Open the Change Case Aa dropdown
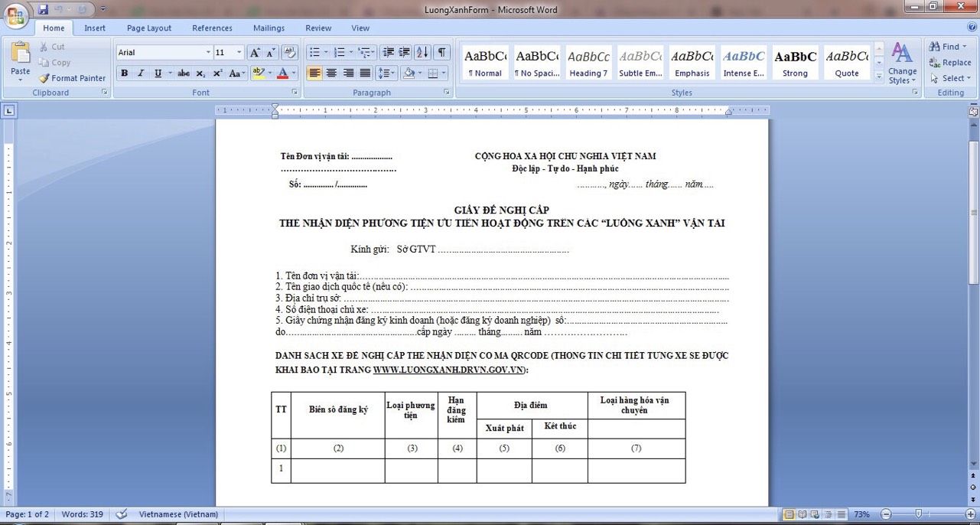This screenshot has height=525, width=980. (237, 73)
